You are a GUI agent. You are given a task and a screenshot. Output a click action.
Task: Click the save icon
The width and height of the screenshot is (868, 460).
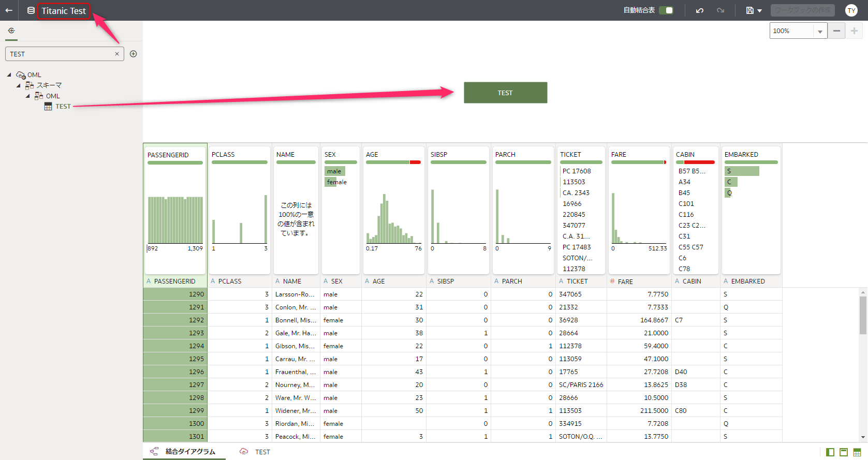click(x=749, y=10)
